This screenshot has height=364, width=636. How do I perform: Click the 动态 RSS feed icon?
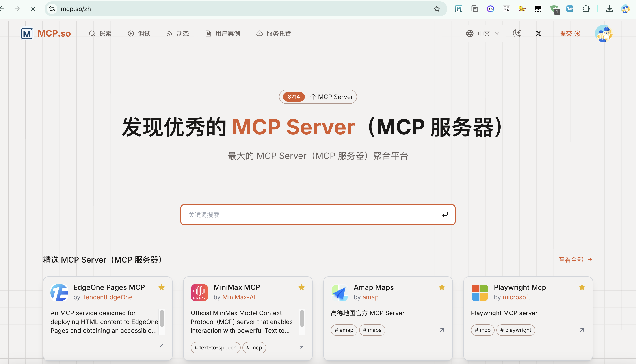pyautogui.click(x=169, y=33)
